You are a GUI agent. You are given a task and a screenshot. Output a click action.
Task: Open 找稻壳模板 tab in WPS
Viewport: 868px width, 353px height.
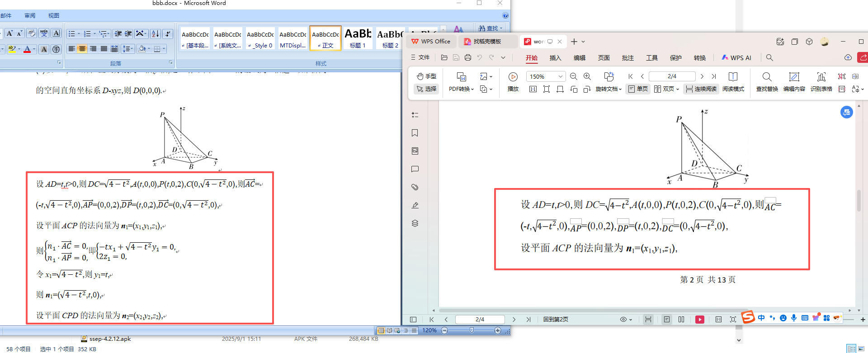tap(488, 42)
